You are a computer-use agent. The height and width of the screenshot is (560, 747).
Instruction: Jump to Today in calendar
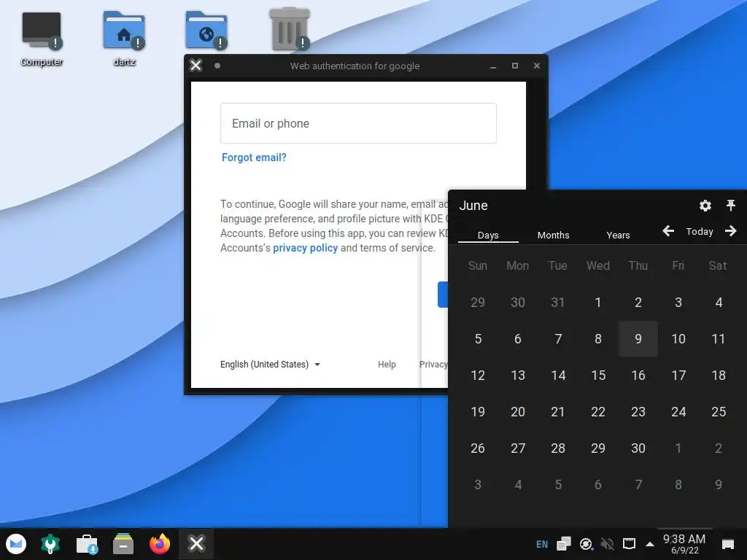point(700,231)
